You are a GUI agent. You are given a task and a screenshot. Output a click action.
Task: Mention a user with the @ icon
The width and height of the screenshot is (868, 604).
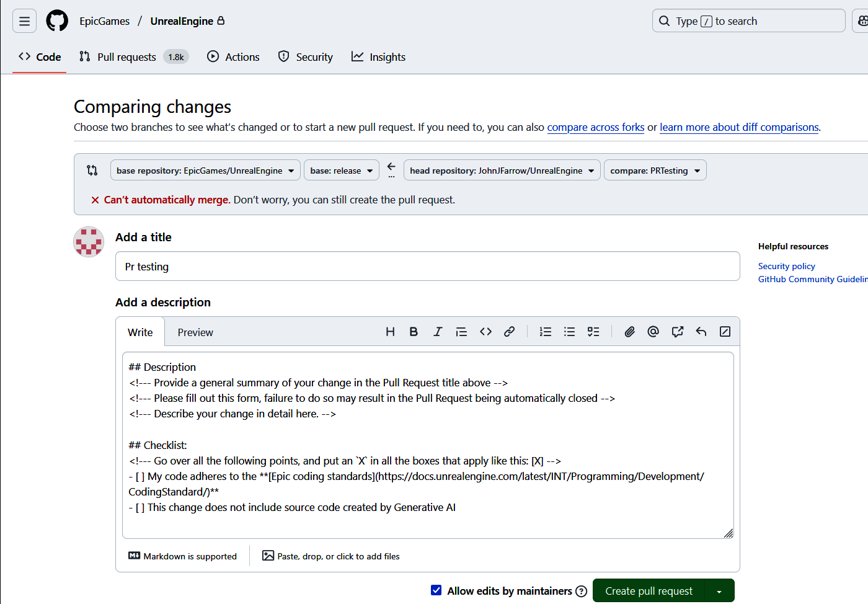click(x=653, y=332)
